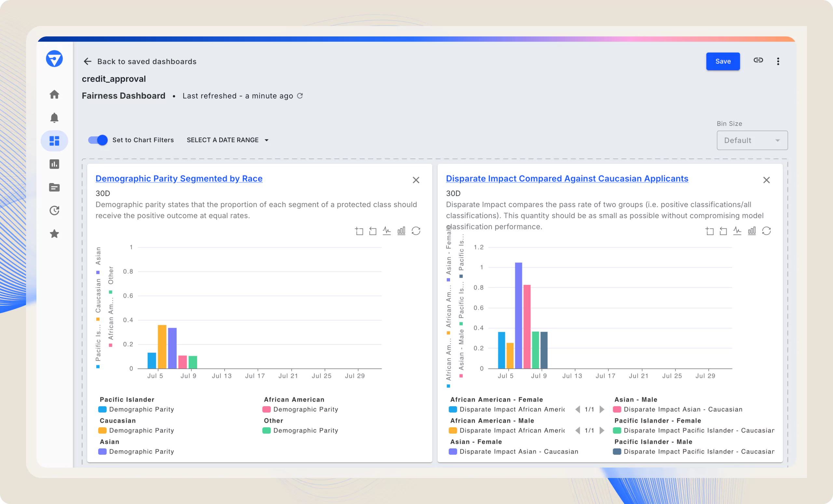Open Disparate Impact Compared Against Caucasian Applicants link

[x=567, y=179]
